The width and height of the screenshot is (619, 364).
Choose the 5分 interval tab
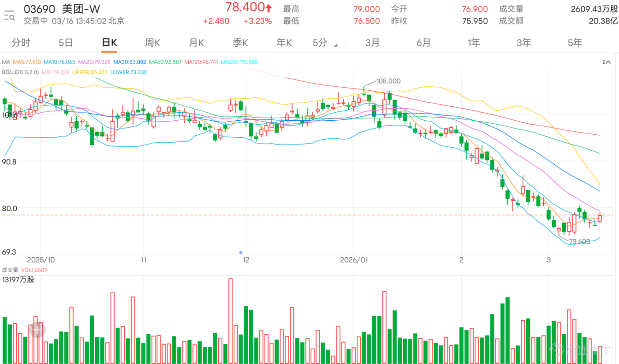point(320,43)
